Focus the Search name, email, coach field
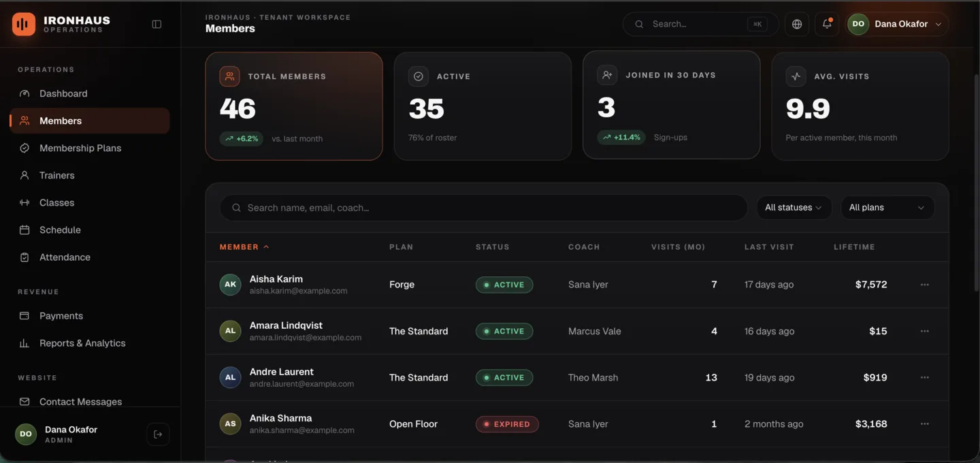The height and width of the screenshot is (463, 980). pyautogui.click(x=483, y=208)
